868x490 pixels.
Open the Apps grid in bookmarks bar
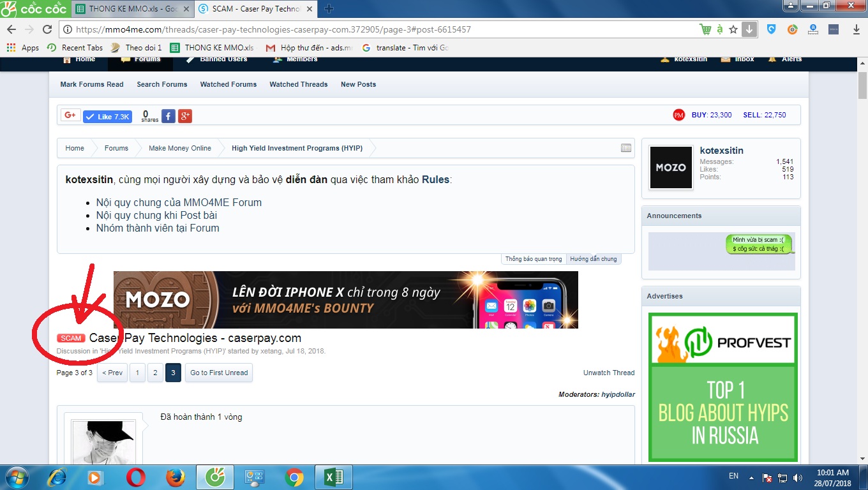(22, 48)
